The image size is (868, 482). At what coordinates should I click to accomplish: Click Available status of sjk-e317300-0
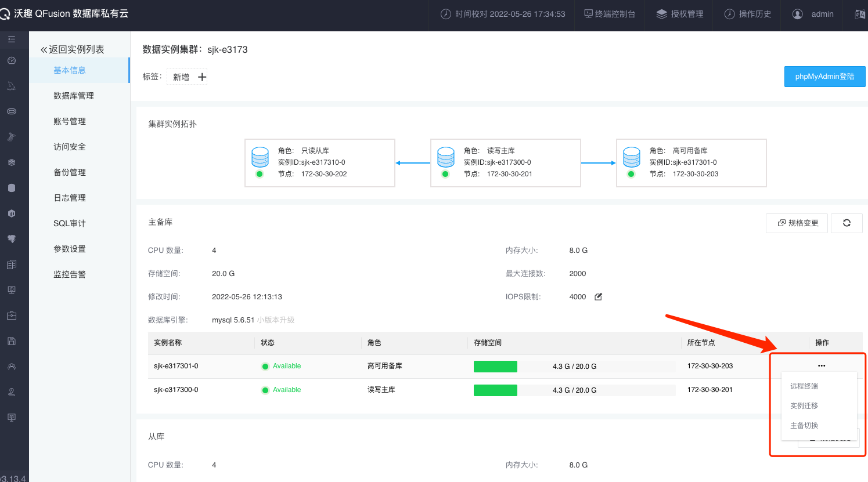[x=282, y=390]
